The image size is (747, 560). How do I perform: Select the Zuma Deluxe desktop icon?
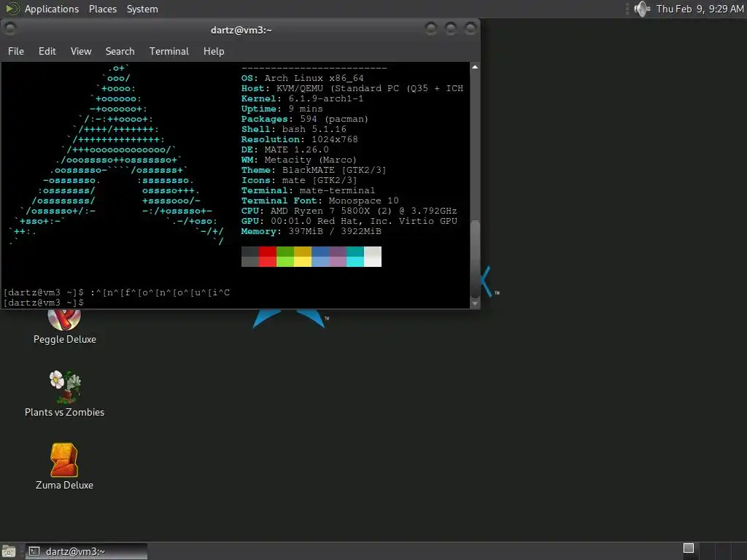pyautogui.click(x=64, y=467)
